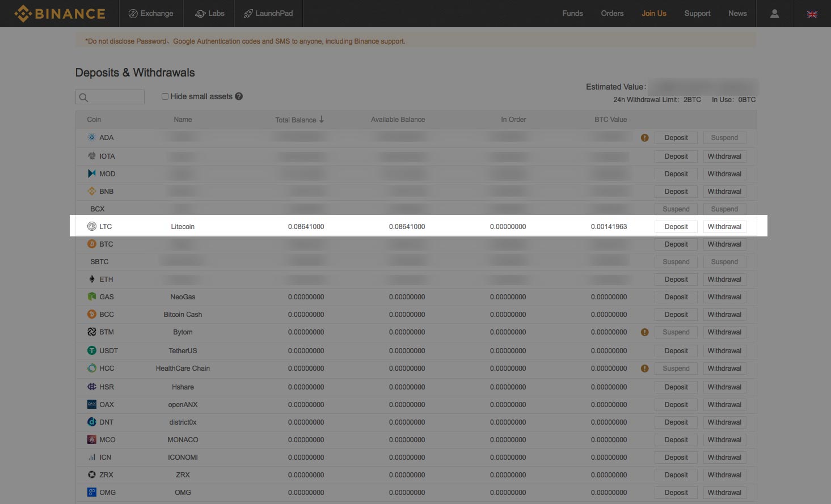The height and width of the screenshot is (504, 831).
Task: Click the warning icon in the BTM row
Action: point(644,332)
